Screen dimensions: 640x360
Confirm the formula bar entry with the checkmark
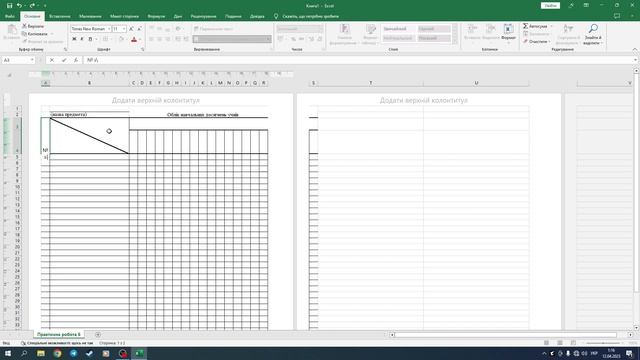point(64,60)
